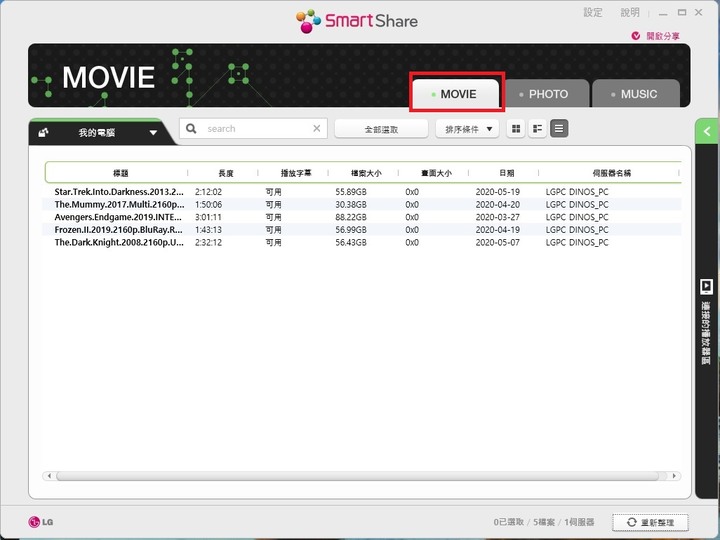The width and height of the screenshot is (720, 540).
Task: Select The.Mummy.2017.Multi.2160p movie row
Action: tap(362, 204)
